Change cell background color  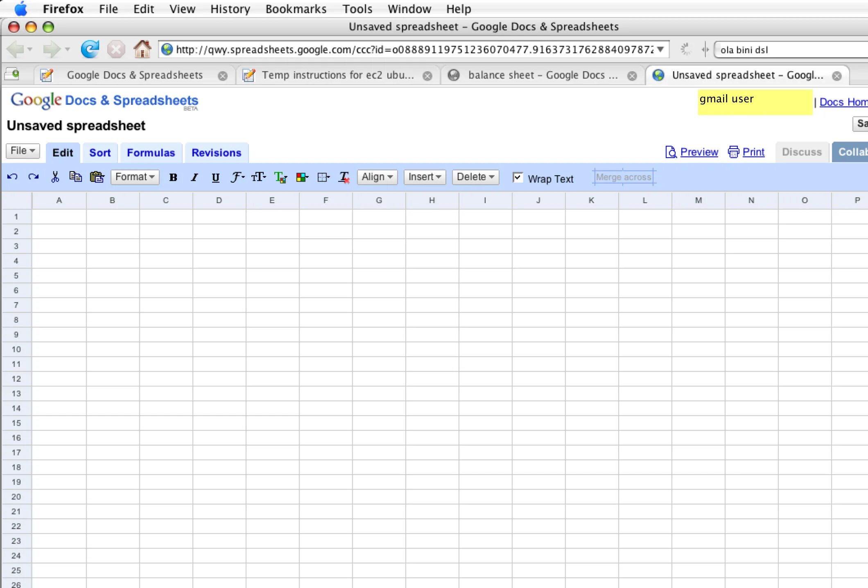(x=302, y=177)
